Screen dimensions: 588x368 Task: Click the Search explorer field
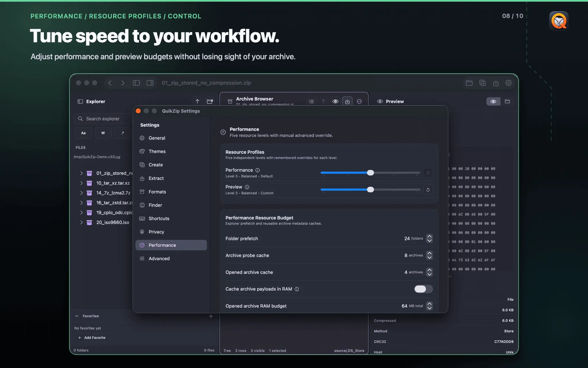[x=104, y=119]
